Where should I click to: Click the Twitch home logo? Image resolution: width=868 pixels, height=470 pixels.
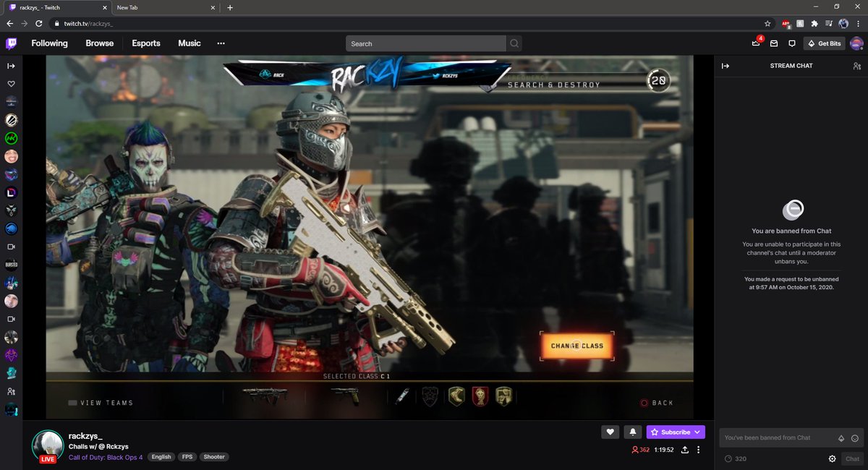coord(12,43)
